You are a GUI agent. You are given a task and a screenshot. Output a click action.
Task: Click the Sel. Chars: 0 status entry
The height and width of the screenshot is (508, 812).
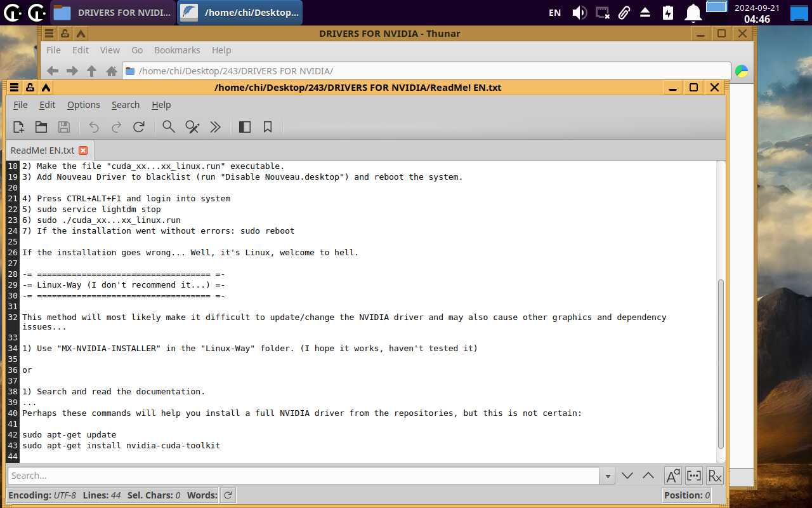click(x=154, y=495)
